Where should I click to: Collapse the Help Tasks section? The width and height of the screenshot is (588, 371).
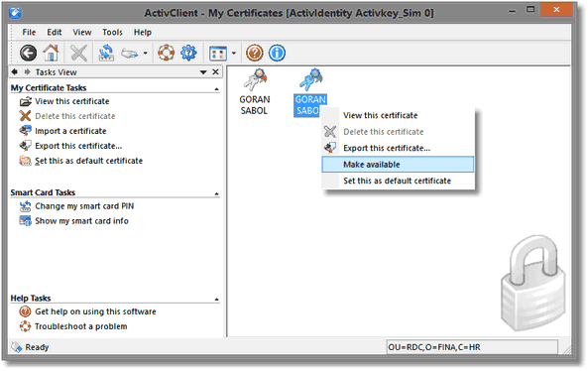tap(217, 300)
